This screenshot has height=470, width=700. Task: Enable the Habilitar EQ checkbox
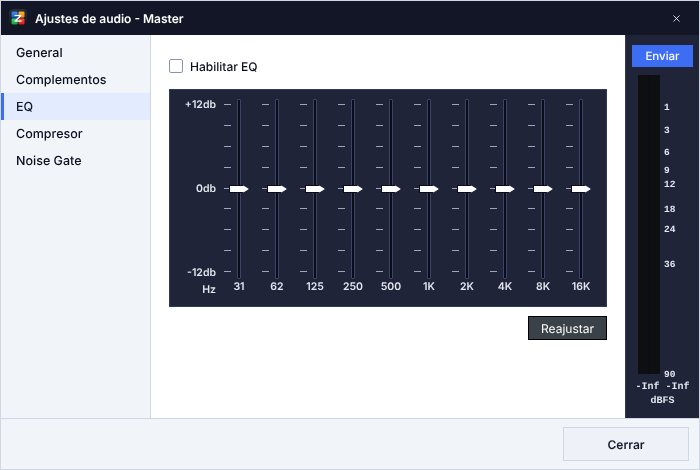(x=176, y=66)
